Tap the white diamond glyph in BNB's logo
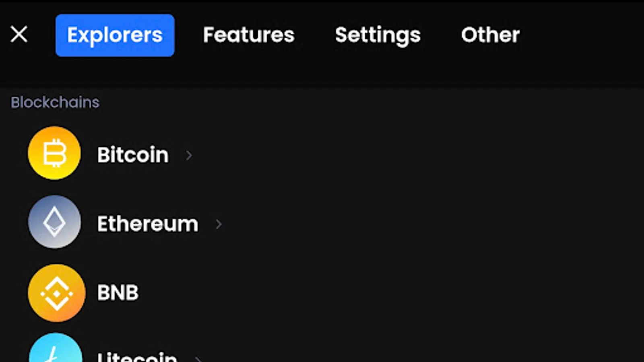 (x=56, y=294)
